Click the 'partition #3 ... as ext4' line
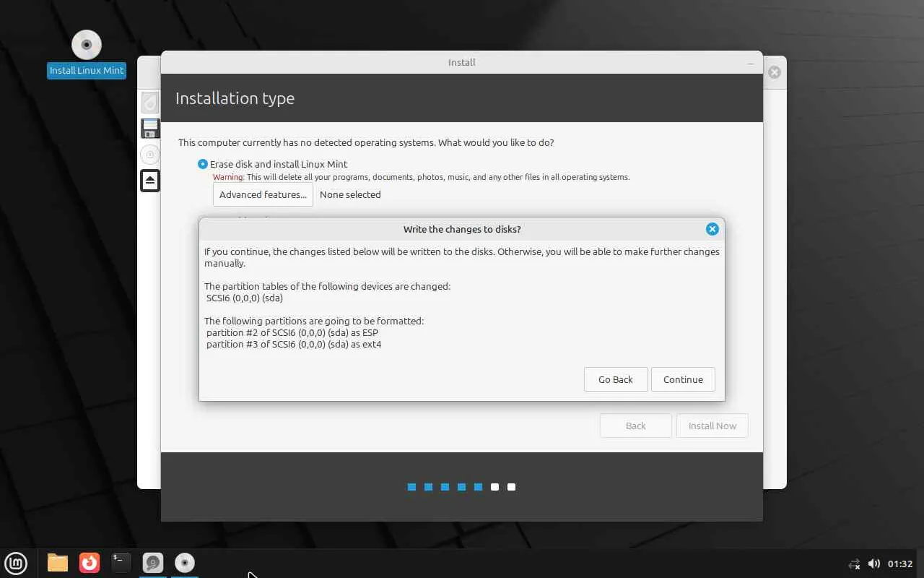The height and width of the screenshot is (578, 924). [x=294, y=344]
